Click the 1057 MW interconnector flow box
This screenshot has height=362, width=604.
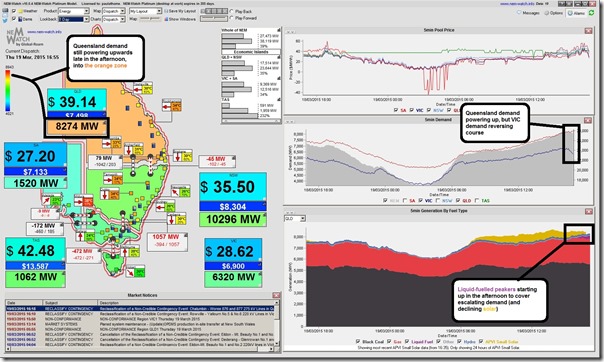pos(167,241)
